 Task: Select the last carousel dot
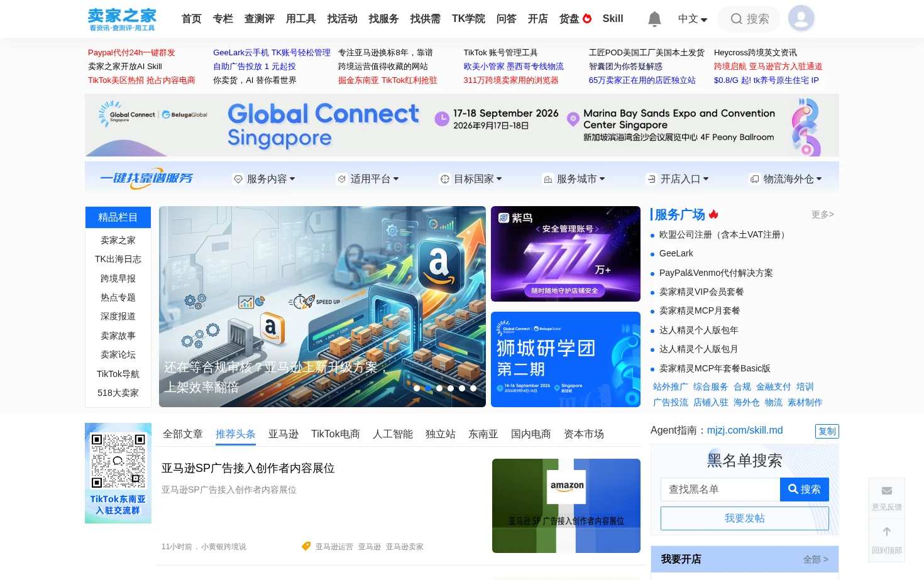473,388
